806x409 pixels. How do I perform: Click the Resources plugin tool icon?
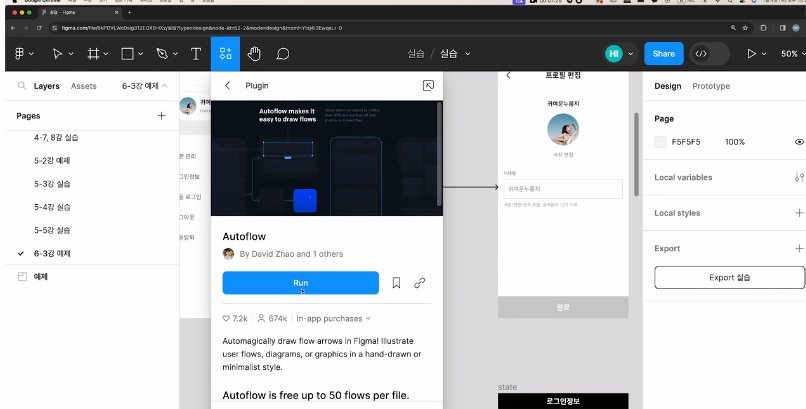tap(225, 53)
